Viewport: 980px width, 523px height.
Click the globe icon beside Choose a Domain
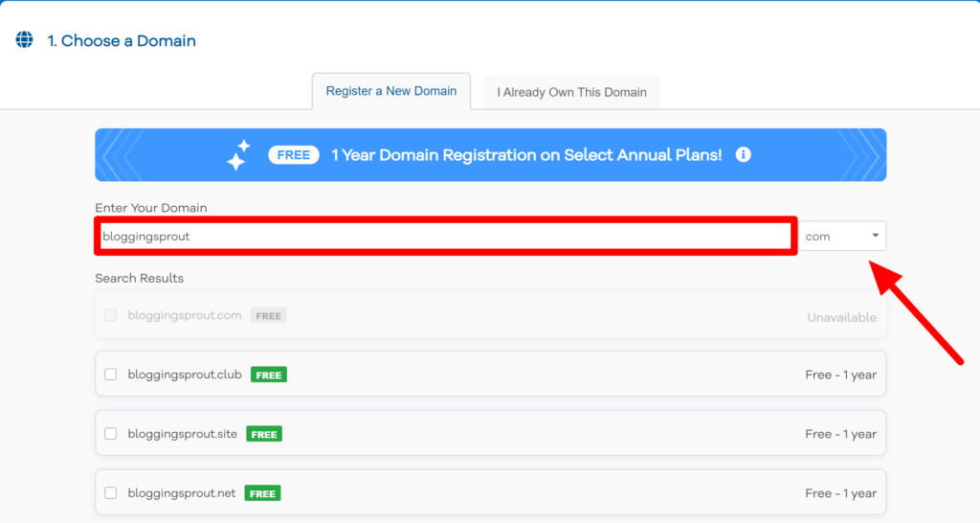(x=24, y=39)
